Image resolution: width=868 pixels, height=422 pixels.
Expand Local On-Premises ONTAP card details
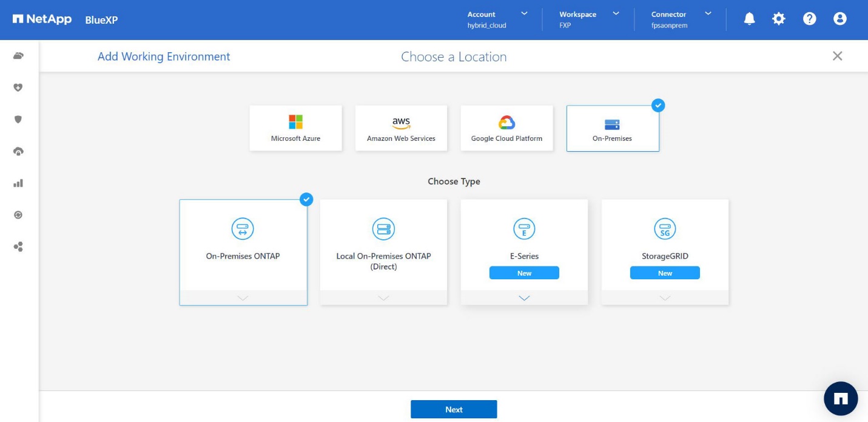[383, 298]
